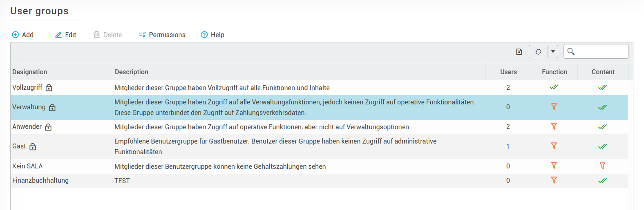
Task: Click the lock icon beside Vollzugriff
Action: click(49, 88)
